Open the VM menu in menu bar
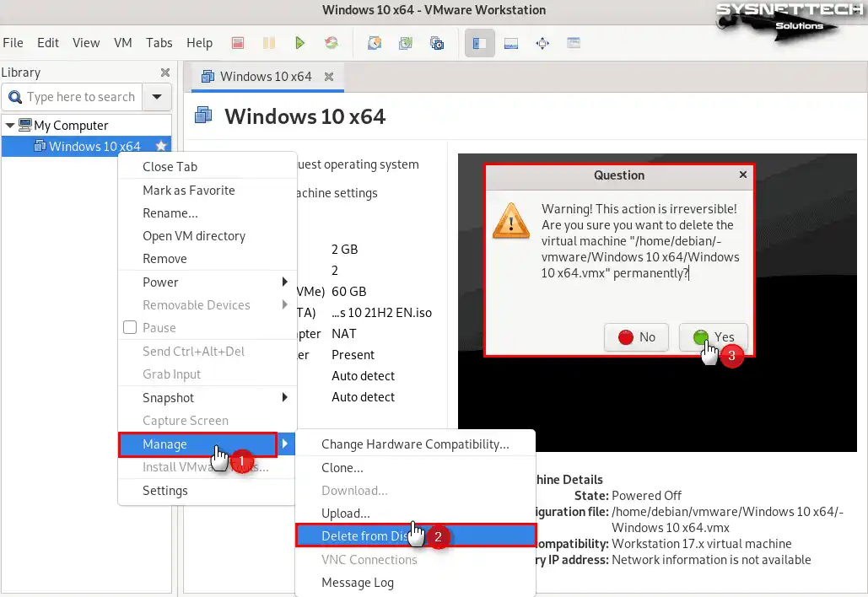The height and width of the screenshot is (597, 868). coord(123,42)
